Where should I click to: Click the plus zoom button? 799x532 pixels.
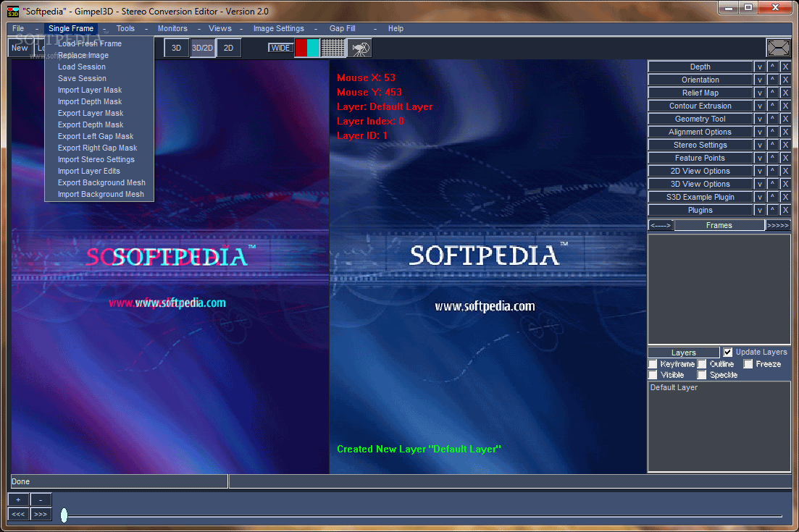click(18, 500)
